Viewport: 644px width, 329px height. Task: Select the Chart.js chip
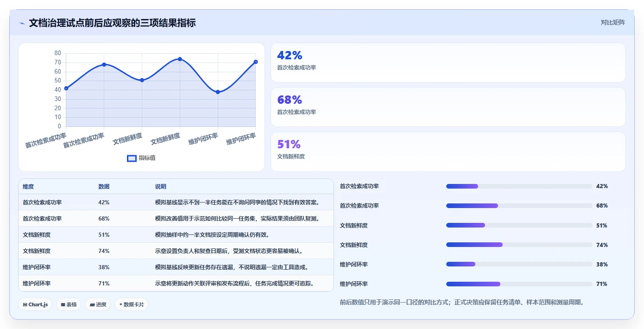click(x=36, y=304)
